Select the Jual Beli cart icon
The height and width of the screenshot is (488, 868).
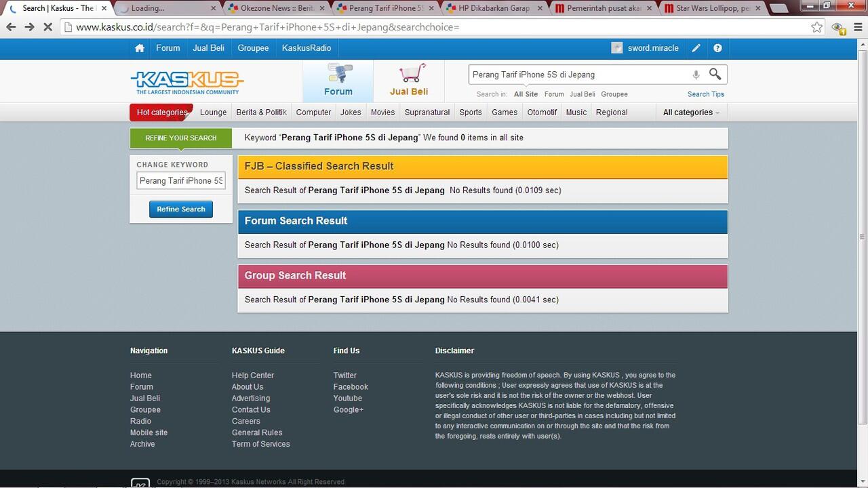pos(409,81)
